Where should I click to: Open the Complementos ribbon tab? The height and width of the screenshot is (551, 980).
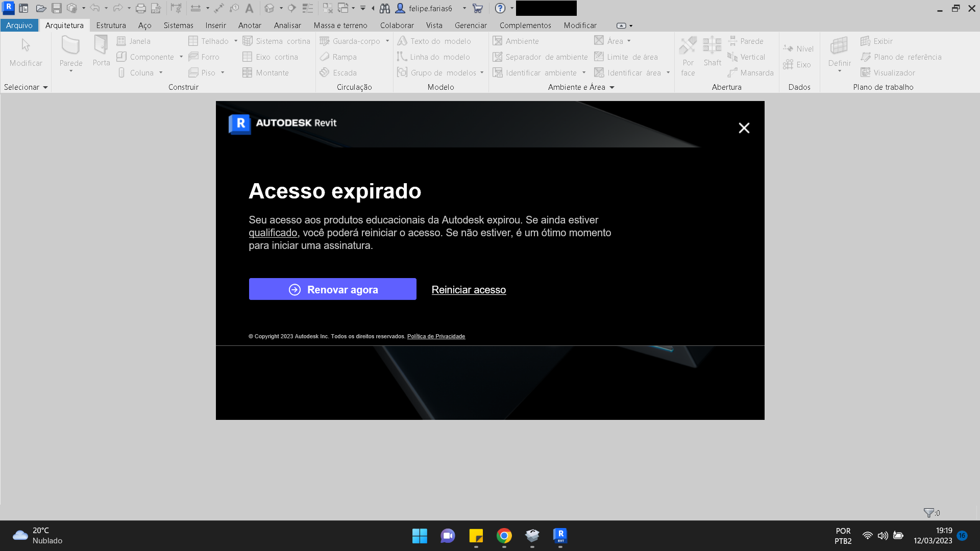coord(525,25)
